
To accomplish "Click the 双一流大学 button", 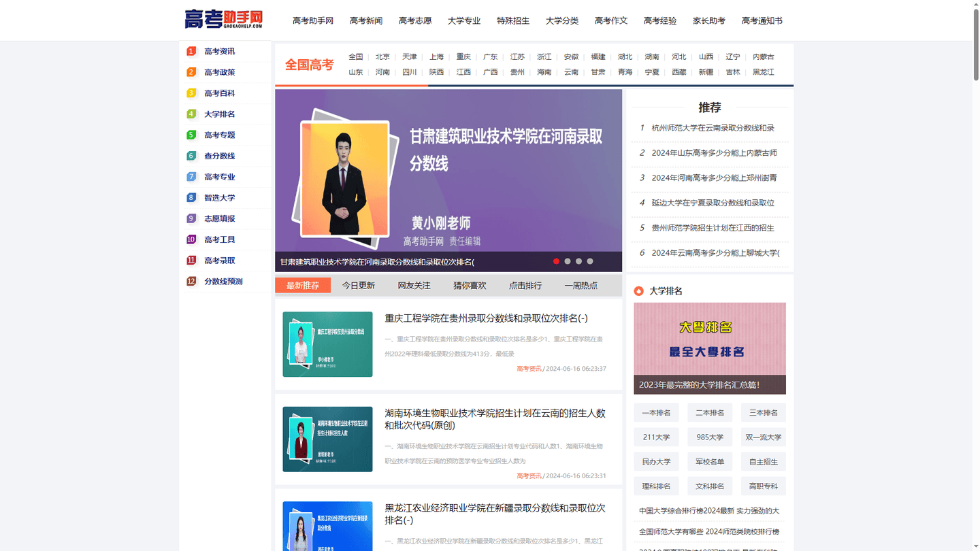I will [x=764, y=437].
